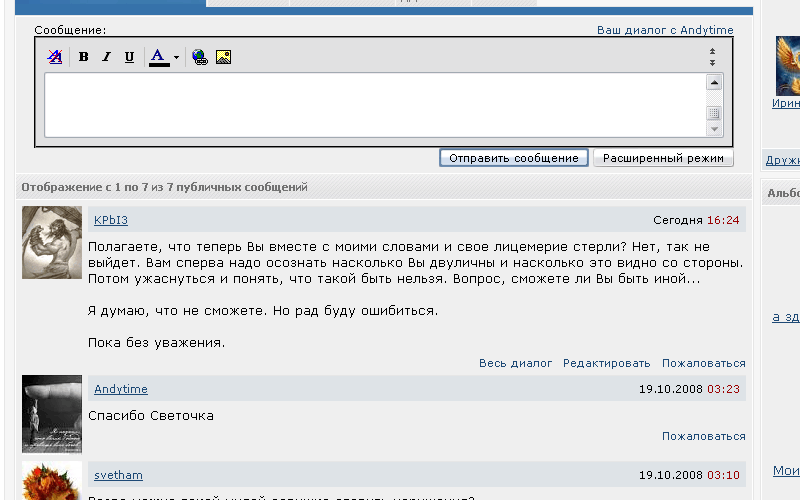This screenshot has width=800, height=500.
Task: Switch to Расширенный режим
Action: point(663,158)
